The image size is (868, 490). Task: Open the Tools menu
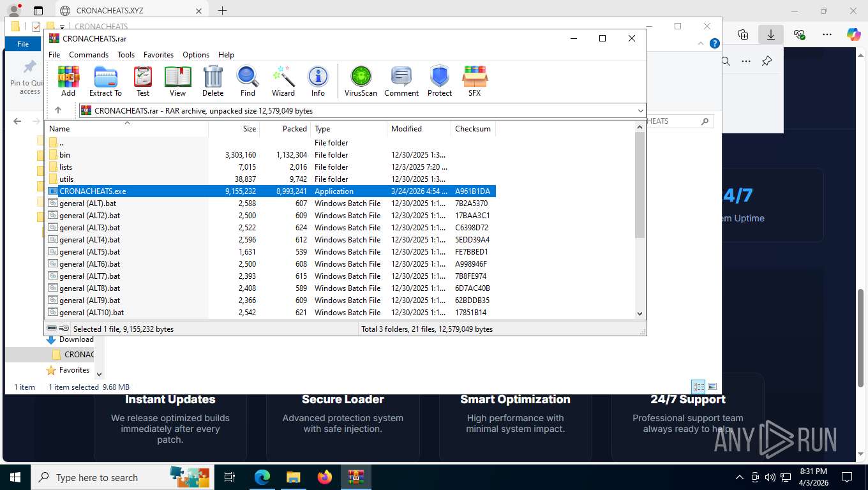(x=126, y=55)
